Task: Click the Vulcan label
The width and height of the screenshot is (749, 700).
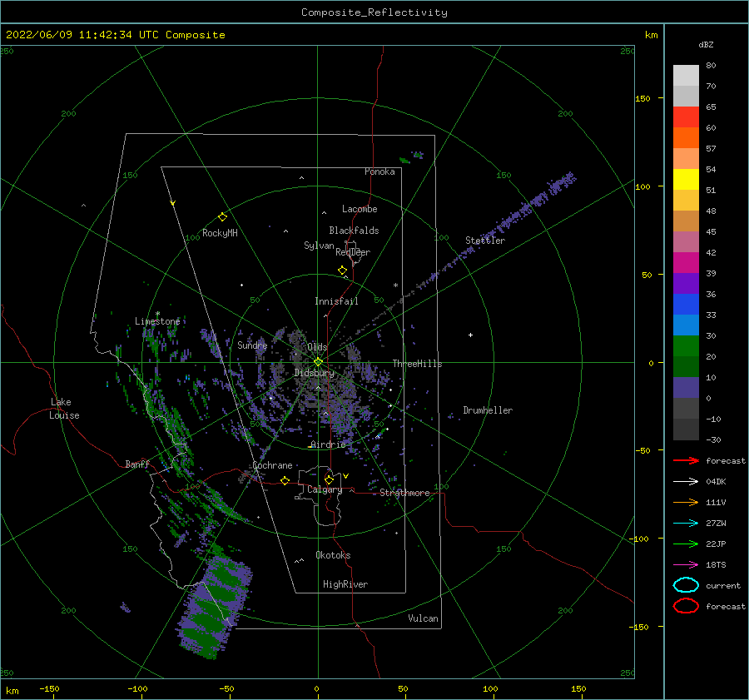Action: (x=423, y=618)
